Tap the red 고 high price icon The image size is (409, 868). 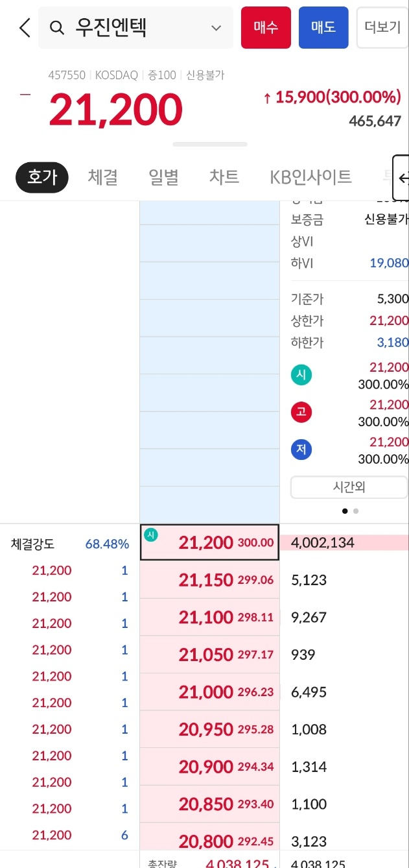point(301,412)
